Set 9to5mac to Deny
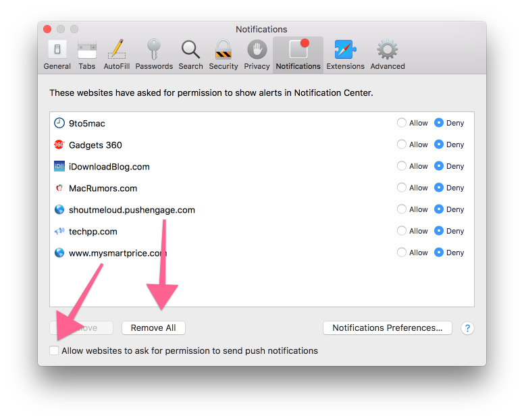 pyautogui.click(x=439, y=123)
